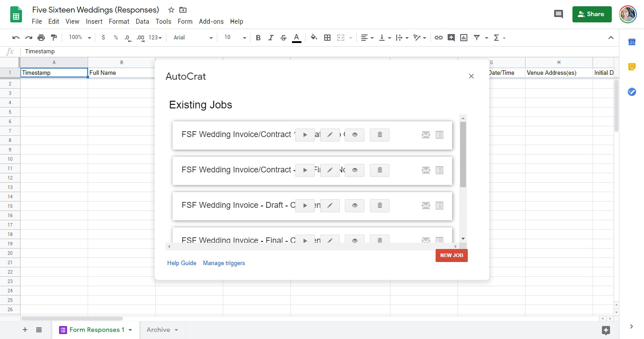Open the Tasks side panel icon
Image resolution: width=644 pixels, height=339 pixels.
632,92
